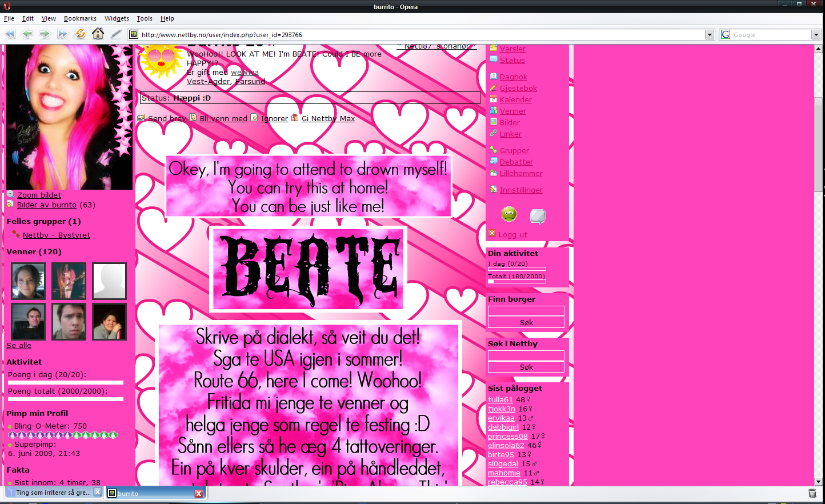Open the File menu
Image resolution: width=825 pixels, height=504 pixels.
[x=9, y=18]
